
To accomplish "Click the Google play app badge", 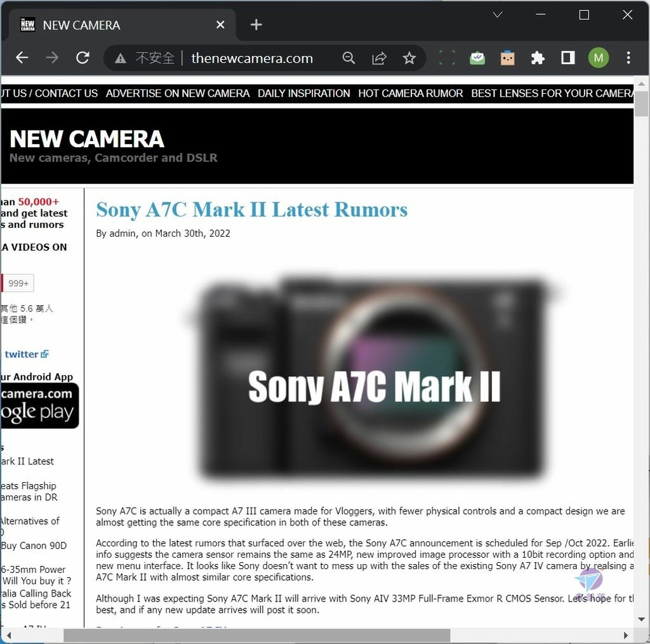I will pos(40,405).
